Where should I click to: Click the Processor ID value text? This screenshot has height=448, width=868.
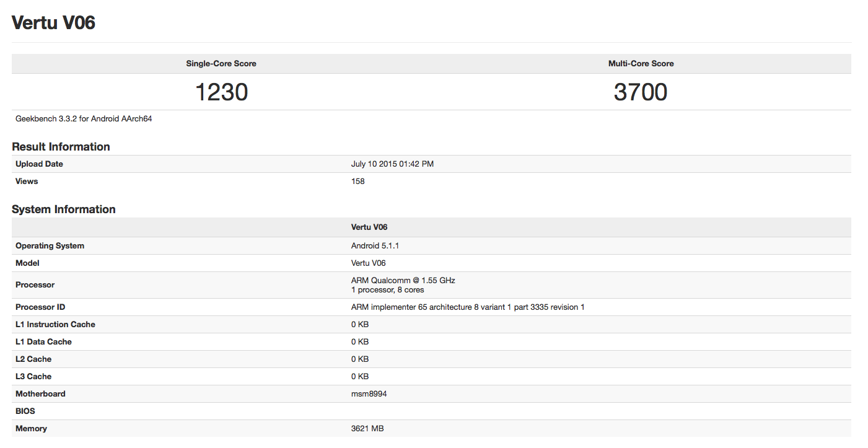[x=468, y=307]
